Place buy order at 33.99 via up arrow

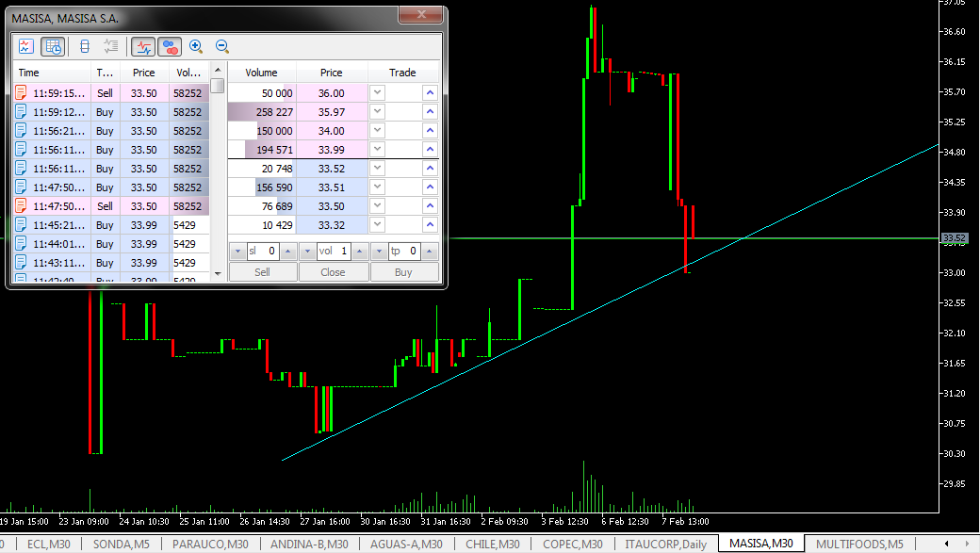click(x=430, y=150)
